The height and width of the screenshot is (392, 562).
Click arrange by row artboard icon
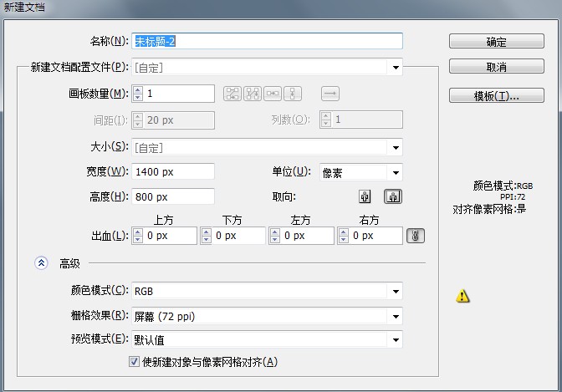pyautogui.click(x=273, y=94)
